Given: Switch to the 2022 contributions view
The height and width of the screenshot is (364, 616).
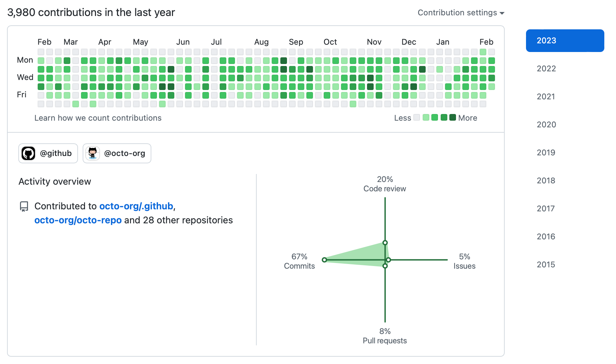Looking at the screenshot, I should 546,68.
